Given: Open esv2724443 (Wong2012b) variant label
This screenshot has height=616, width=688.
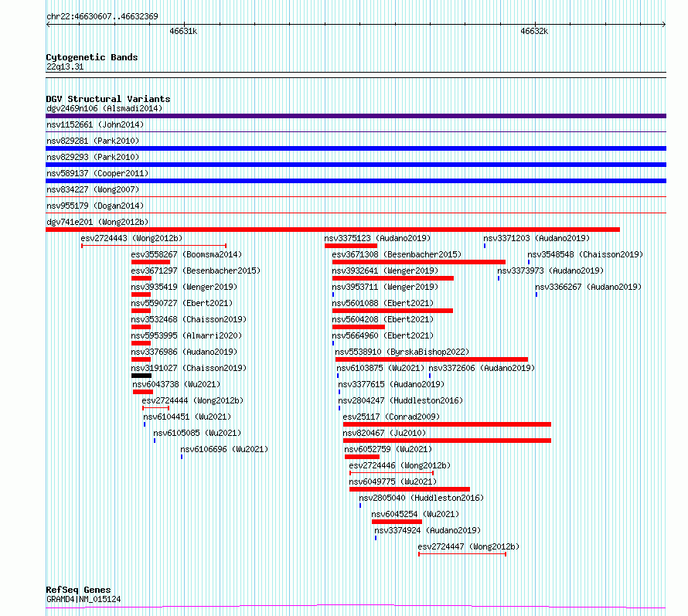Looking at the screenshot, I should [131, 238].
